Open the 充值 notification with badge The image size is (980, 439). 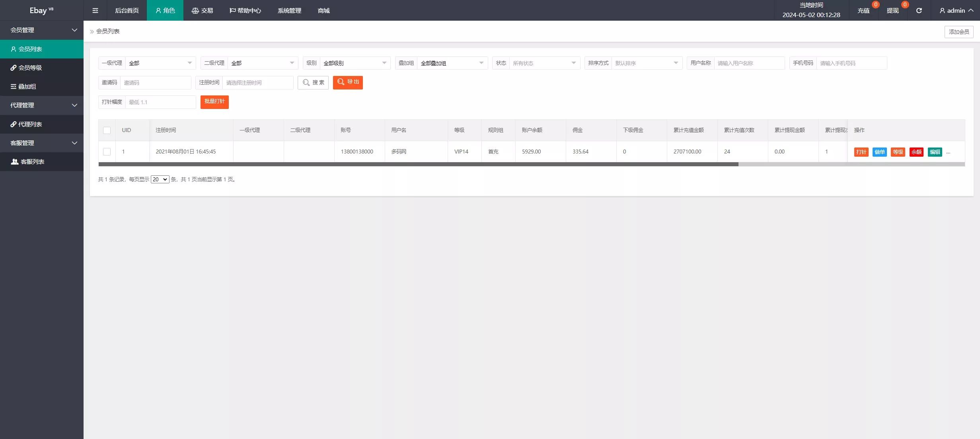coord(863,10)
